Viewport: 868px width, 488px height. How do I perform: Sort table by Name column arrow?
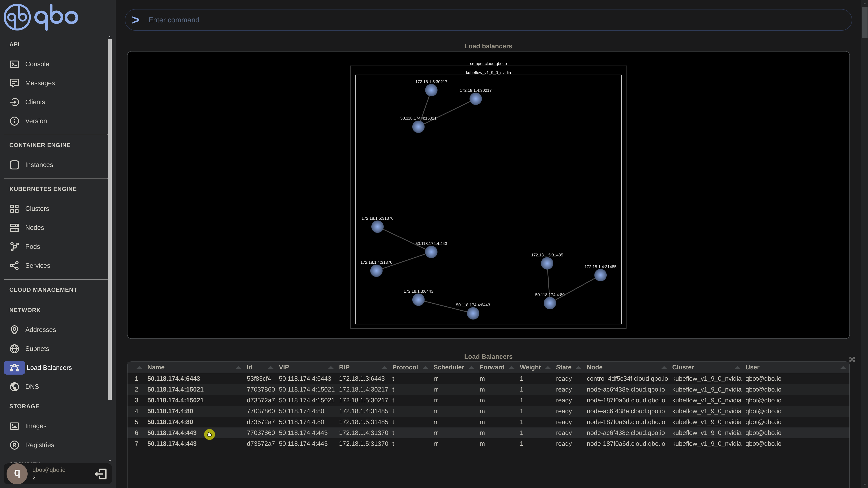pos(238,367)
